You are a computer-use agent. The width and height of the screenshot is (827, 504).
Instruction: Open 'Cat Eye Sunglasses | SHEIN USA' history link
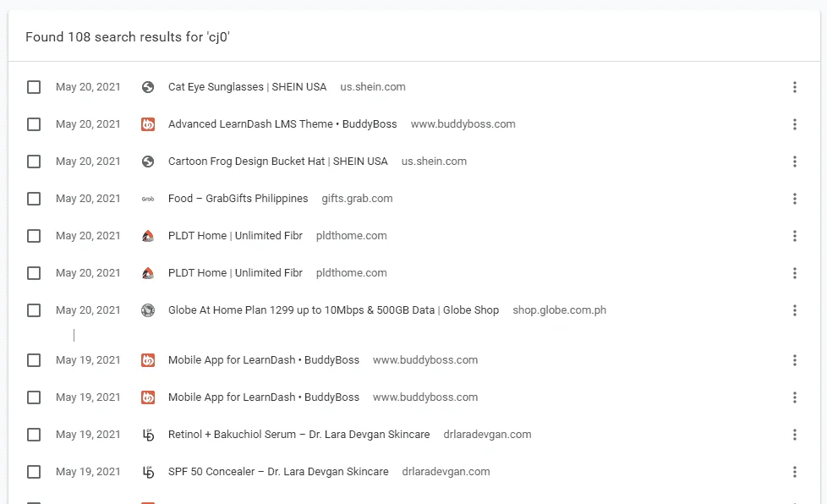248,87
